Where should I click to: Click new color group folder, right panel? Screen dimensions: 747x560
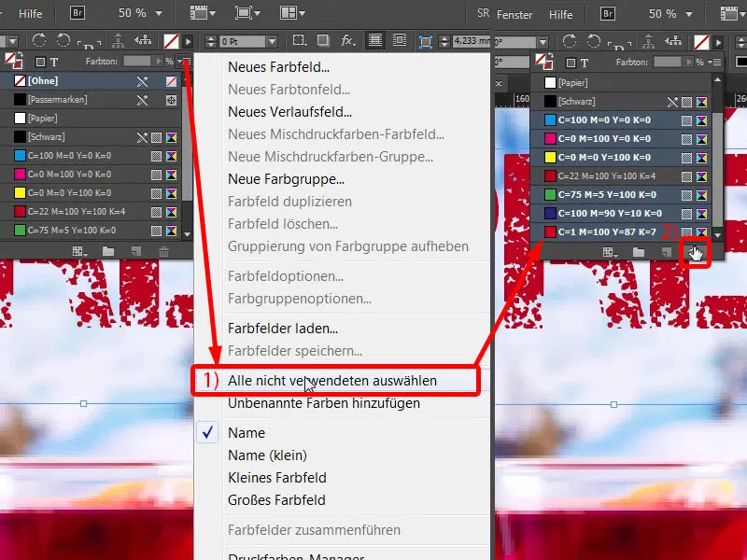coord(639,252)
